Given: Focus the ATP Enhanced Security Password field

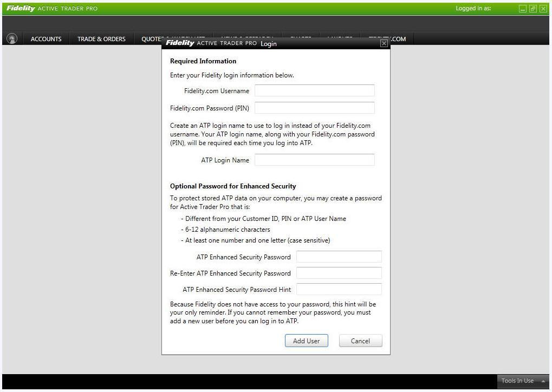Looking at the screenshot, I should [x=339, y=257].
